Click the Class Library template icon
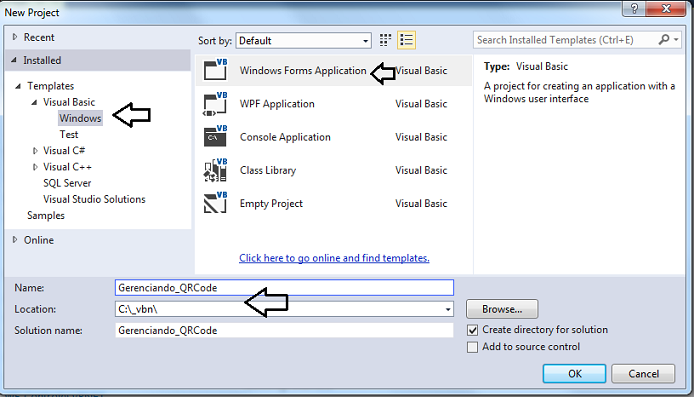 coord(216,170)
